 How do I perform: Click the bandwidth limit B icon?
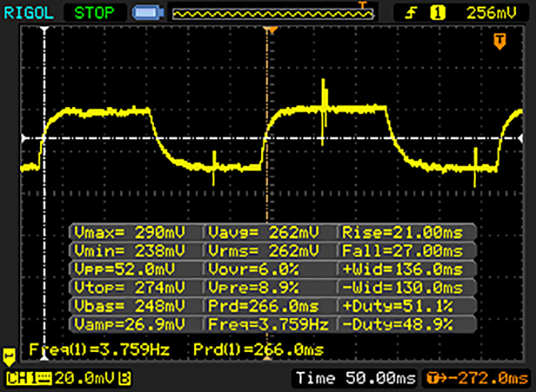(125, 379)
